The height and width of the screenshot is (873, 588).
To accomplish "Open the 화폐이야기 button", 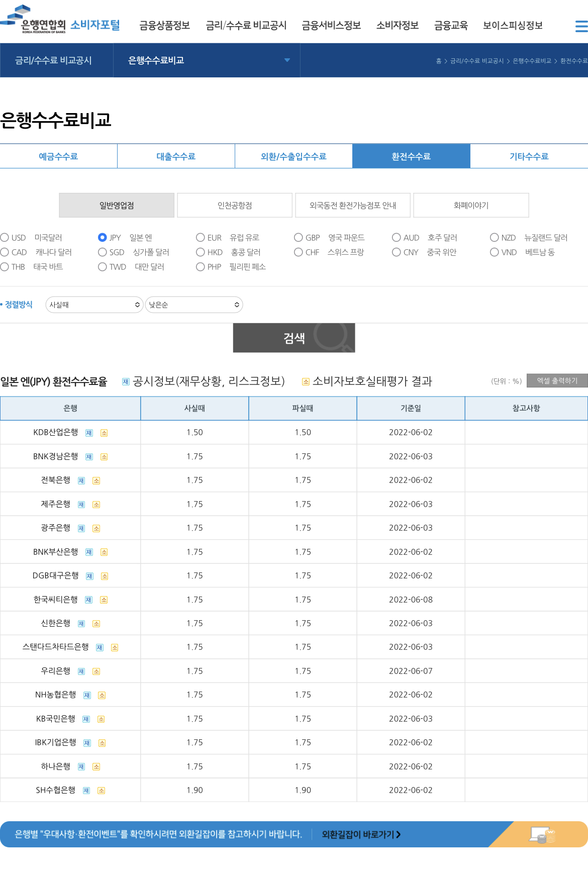I will click(x=471, y=206).
